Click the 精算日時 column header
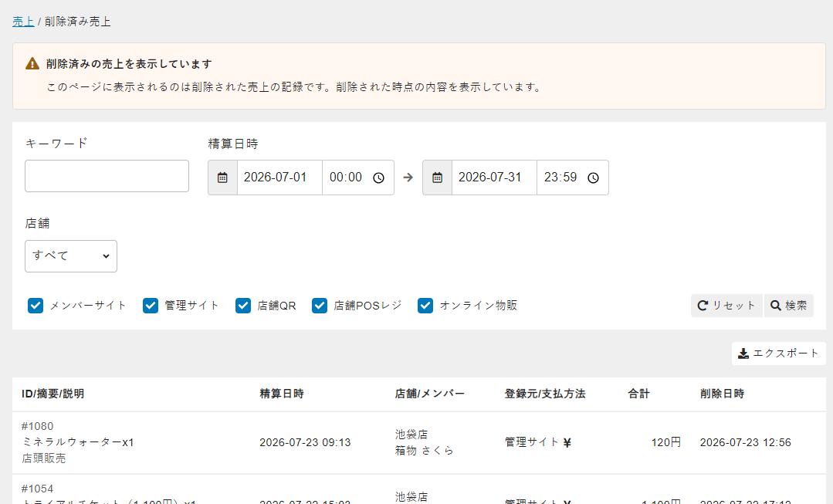 282,394
